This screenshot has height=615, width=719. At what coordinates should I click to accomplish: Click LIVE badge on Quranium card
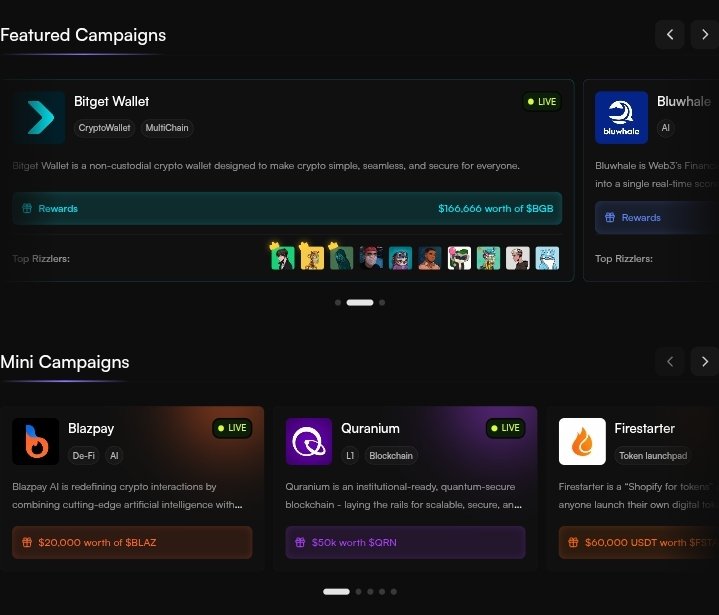tap(505, 428)
